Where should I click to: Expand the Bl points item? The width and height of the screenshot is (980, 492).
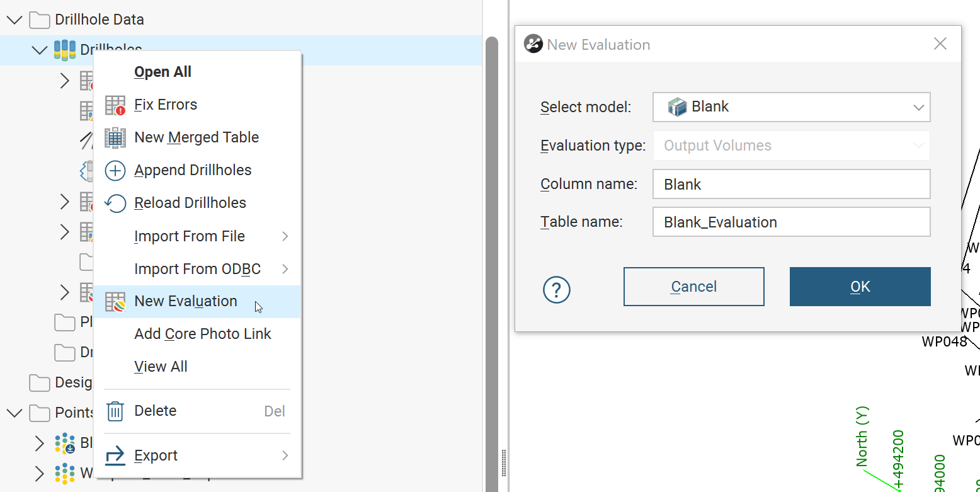[x=40, y=443]
